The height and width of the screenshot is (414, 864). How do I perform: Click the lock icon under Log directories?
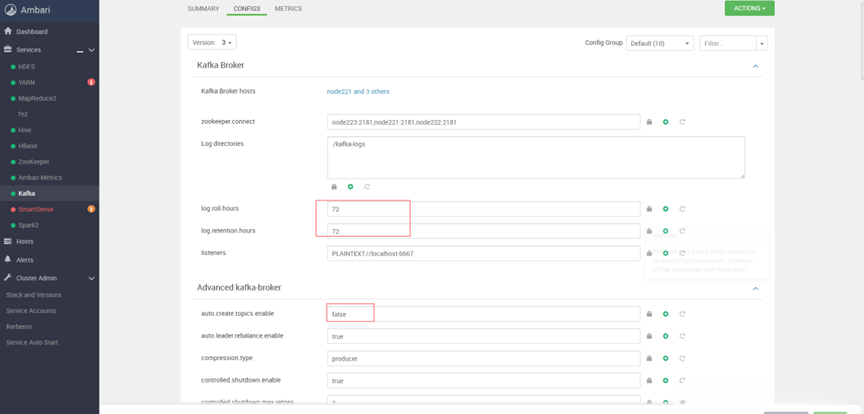(x=334, y=187)
